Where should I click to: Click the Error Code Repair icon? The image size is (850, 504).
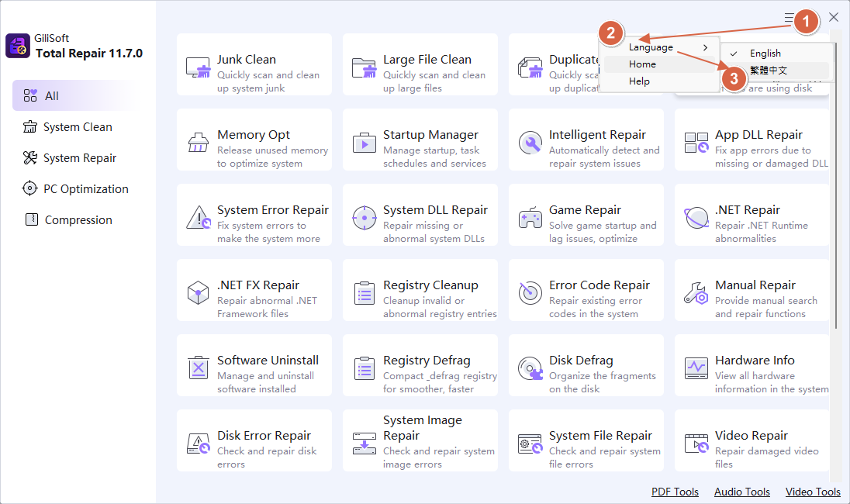click(530, 292)
